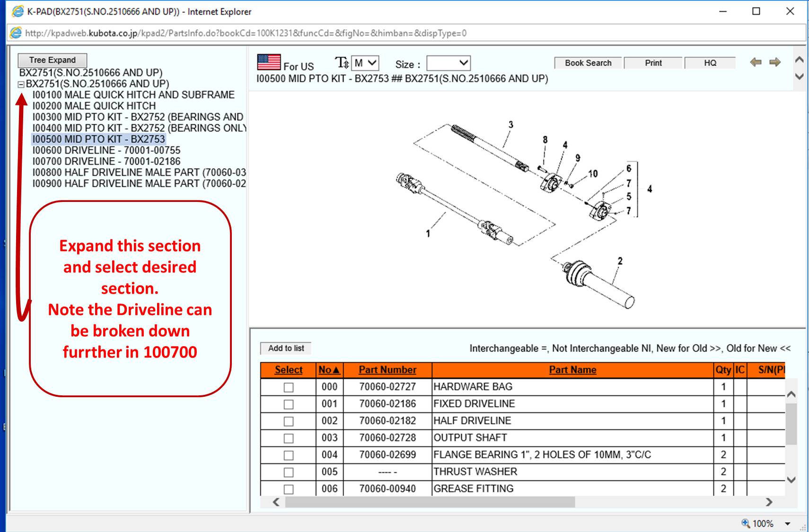Click top BX2751(S.NO.2510666 AND UP) tree root

[91, 73]
